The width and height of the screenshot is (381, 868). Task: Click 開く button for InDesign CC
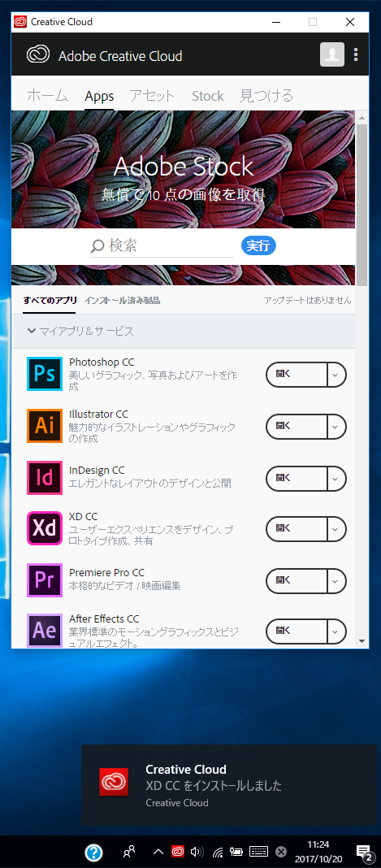(x=297, y=478)
